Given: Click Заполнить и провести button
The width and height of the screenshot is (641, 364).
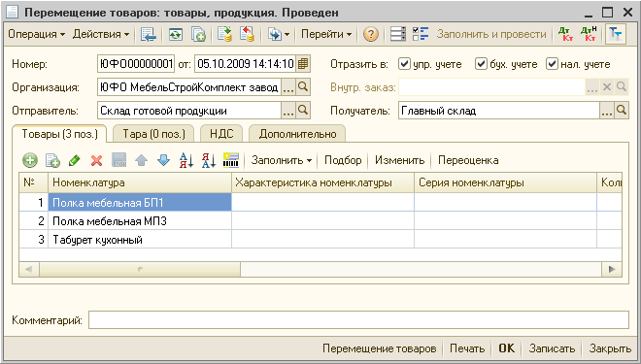Looking at the screenshot, I should coord(491,34).
